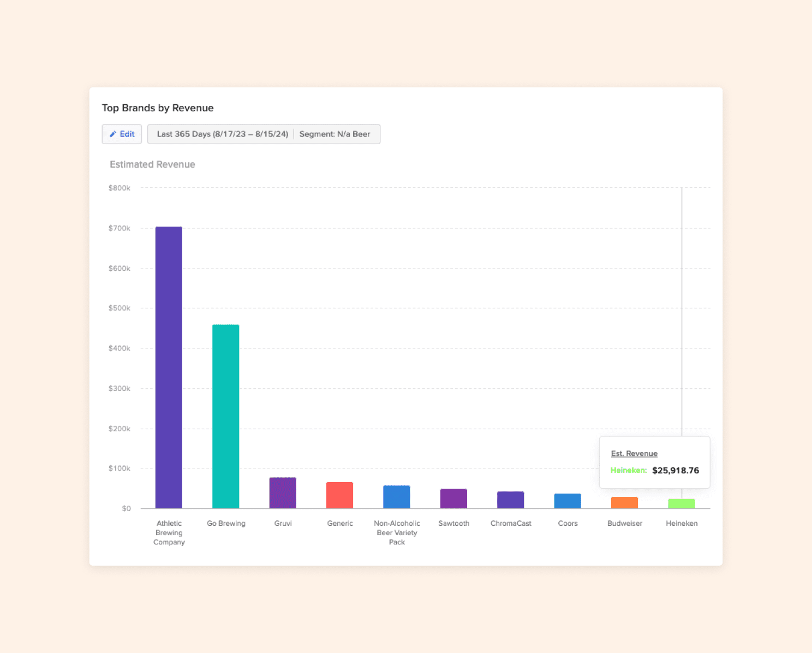Click the 'Heineken:' label in tooltip
This screenshot has width=812, height=653.
pyautogui.click(x=629, y=470)
